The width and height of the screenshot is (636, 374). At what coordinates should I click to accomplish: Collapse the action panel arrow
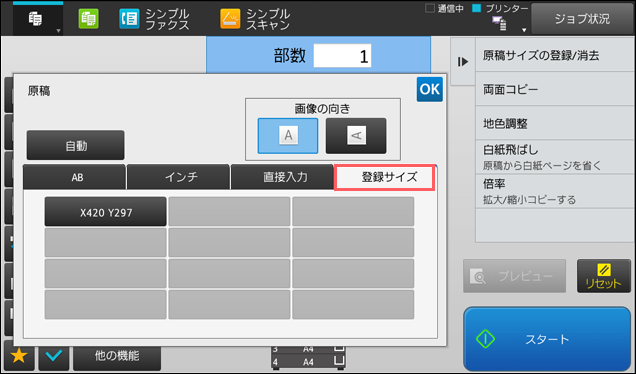(x=463, y=62)
